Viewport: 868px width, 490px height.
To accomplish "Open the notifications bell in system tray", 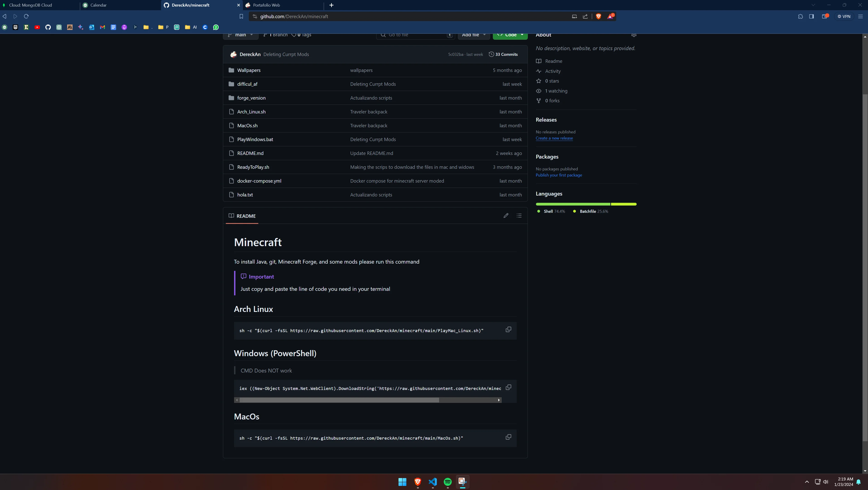I will [858, 482].
